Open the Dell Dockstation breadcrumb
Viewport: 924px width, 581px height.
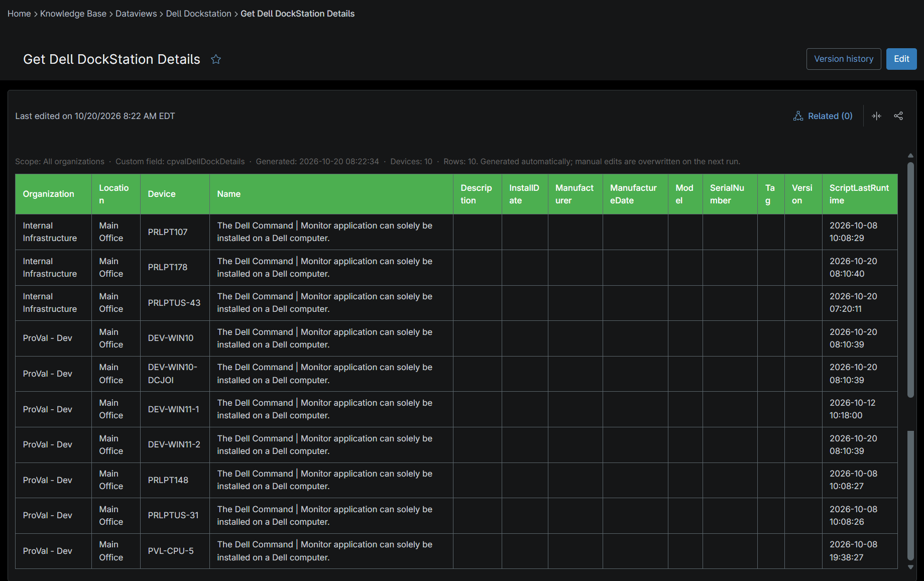[x=199, y=14]
